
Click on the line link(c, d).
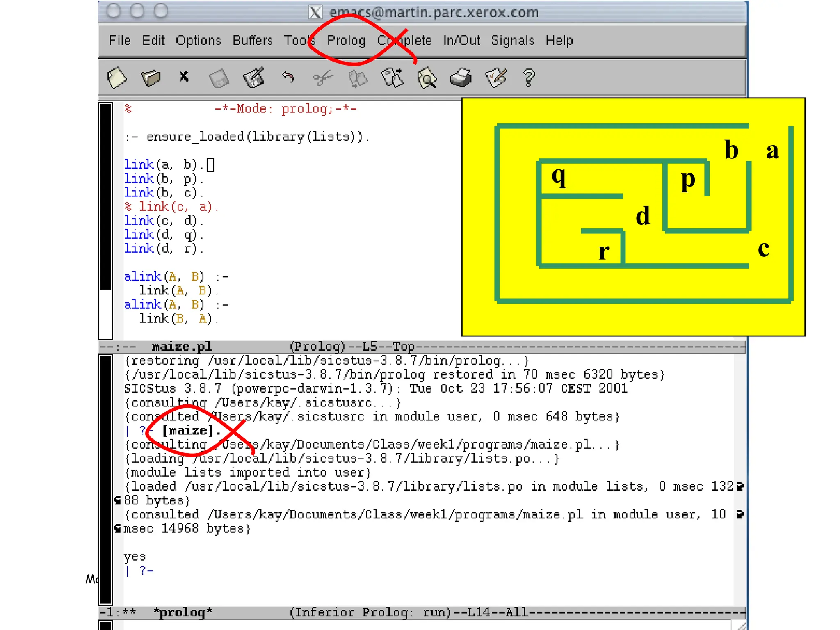point(164,221)
